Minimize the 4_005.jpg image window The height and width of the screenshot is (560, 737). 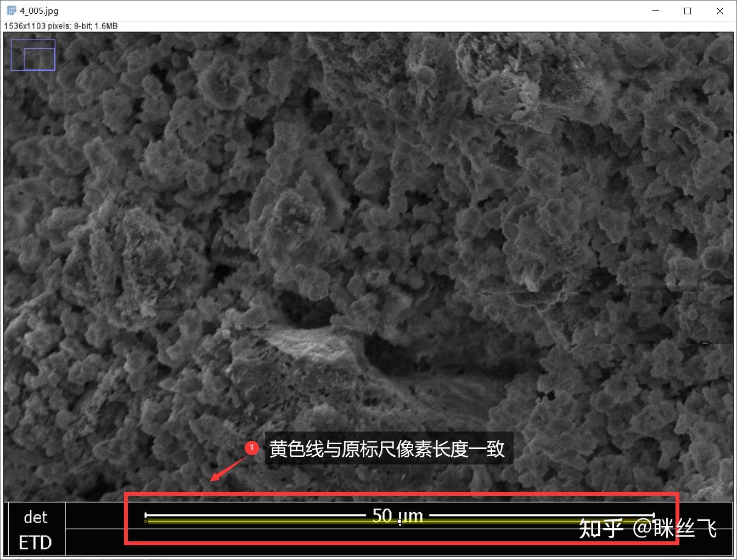(655, 10)
